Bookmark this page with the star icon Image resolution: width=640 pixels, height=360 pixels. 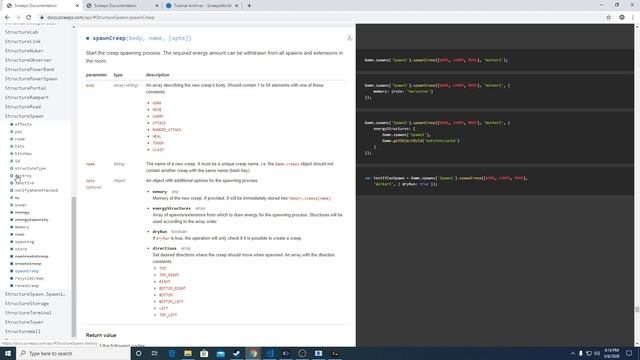609,18
